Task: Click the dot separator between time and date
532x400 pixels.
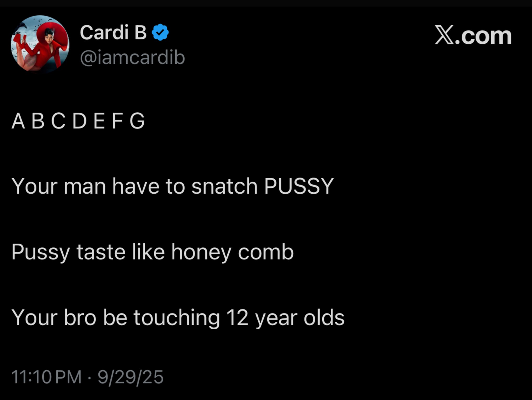Action: point(90,377)
